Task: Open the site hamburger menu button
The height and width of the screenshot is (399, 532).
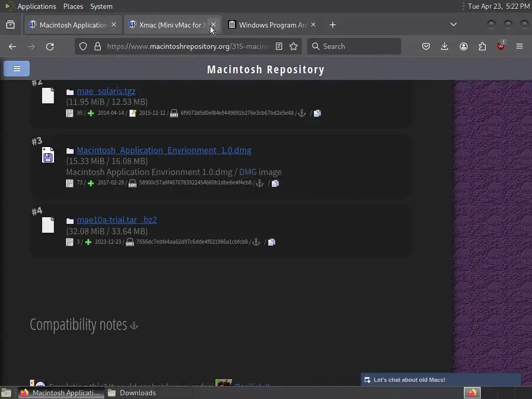Action: point(16,69)
